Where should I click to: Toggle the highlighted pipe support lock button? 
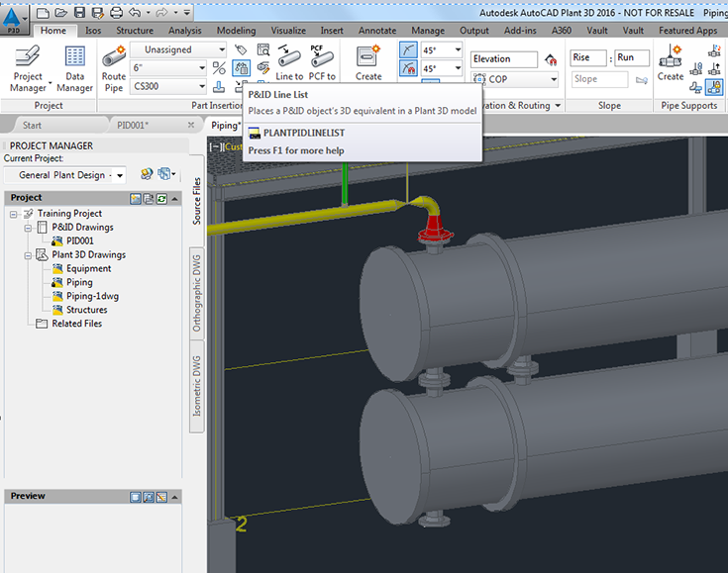click(x=714, y=87)
